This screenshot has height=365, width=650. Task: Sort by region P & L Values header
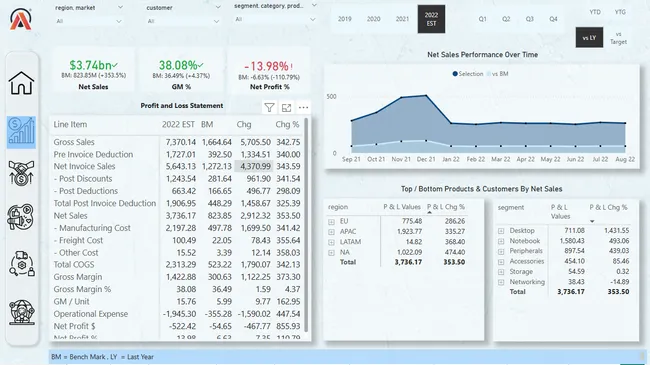[x=402, y=207]
